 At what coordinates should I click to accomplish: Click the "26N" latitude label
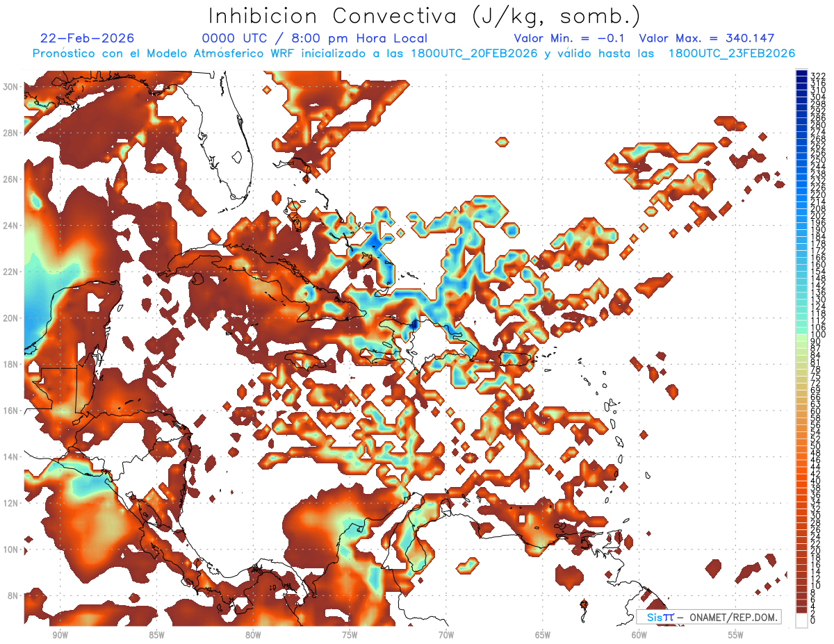click(x=11, y=179)
